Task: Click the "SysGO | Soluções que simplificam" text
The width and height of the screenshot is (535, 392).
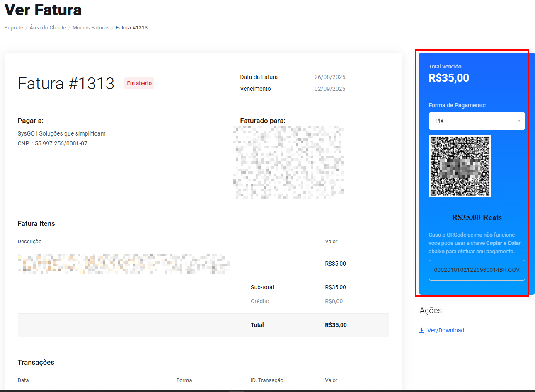Action: pos(61,133)
